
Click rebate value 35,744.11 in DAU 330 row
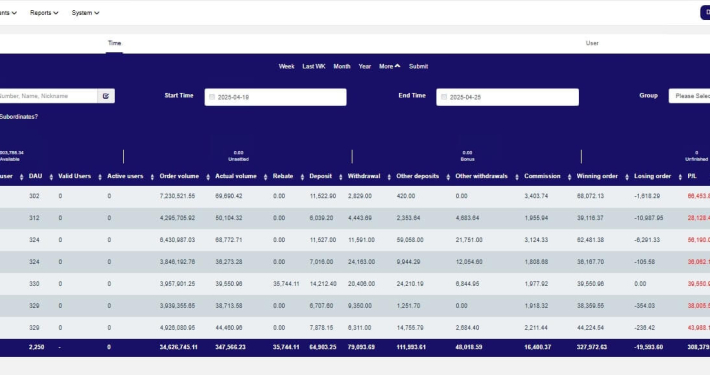[x=286, y=284]
